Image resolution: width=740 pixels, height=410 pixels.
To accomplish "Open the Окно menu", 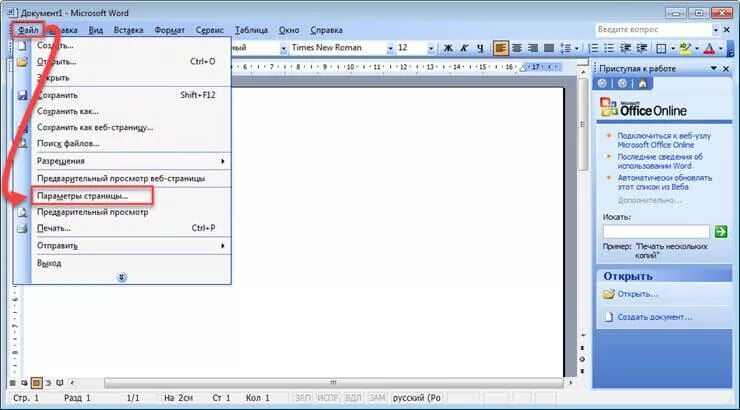I will (x=289, y=30).
